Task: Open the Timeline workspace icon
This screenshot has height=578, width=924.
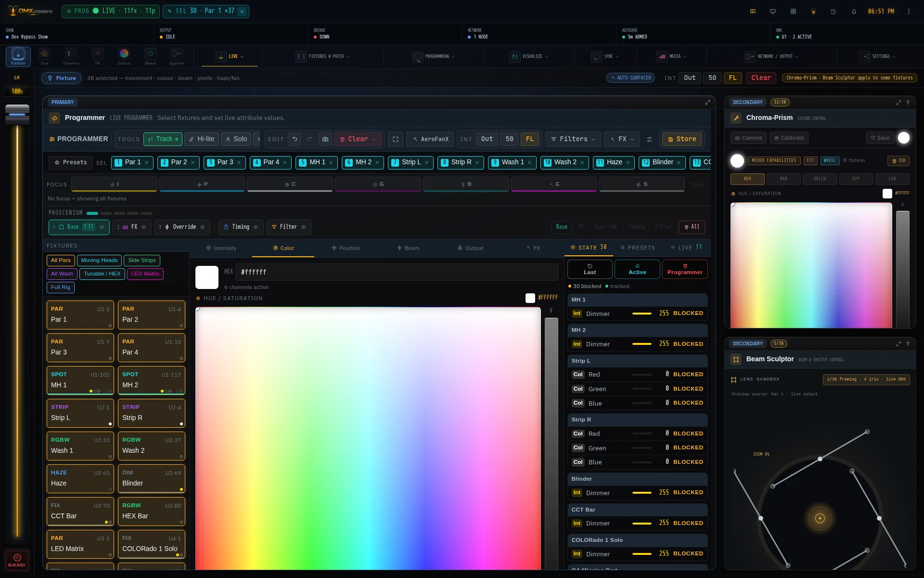Action: 71,56
